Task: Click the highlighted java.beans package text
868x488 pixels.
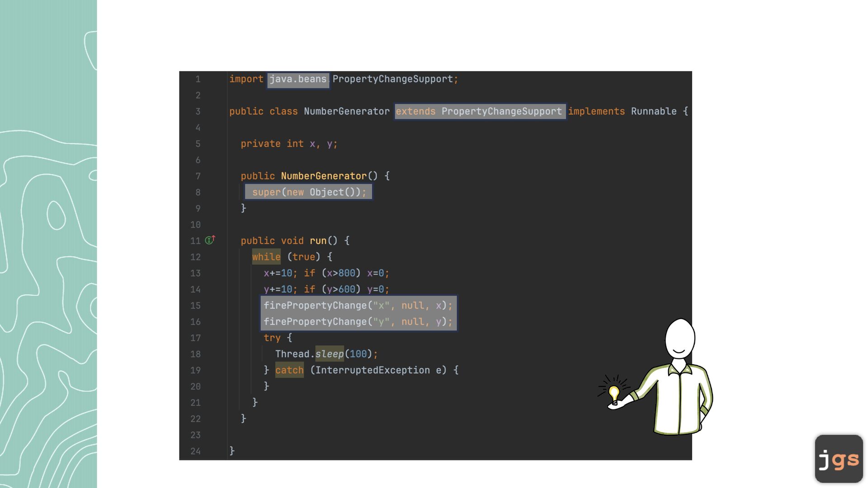Action: pyautogui.click(x=298, y=80)
